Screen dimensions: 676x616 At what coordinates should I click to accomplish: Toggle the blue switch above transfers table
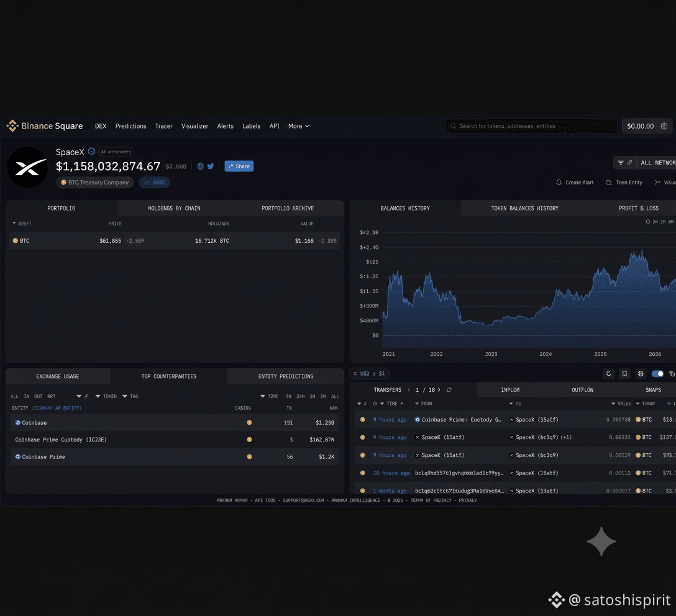(657, 373)
